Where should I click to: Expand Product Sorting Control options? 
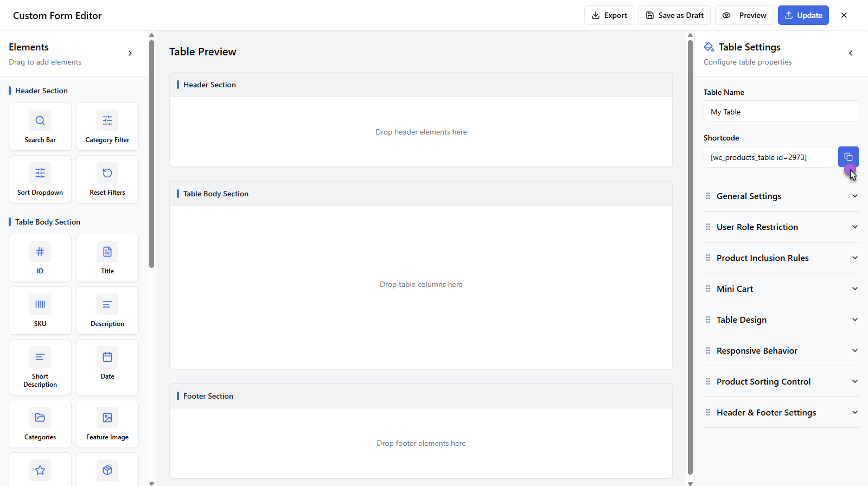pyautogui.click(x=781, y=382)
